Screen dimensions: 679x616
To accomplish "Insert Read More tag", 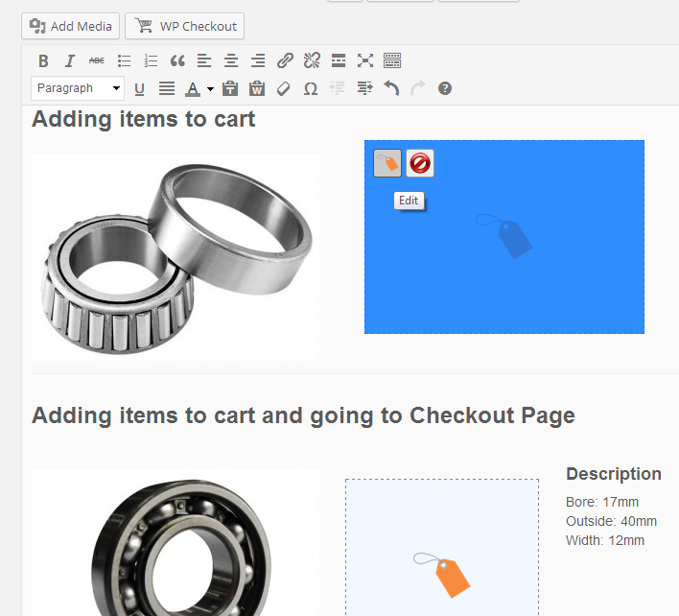I will tap(339, 60).
